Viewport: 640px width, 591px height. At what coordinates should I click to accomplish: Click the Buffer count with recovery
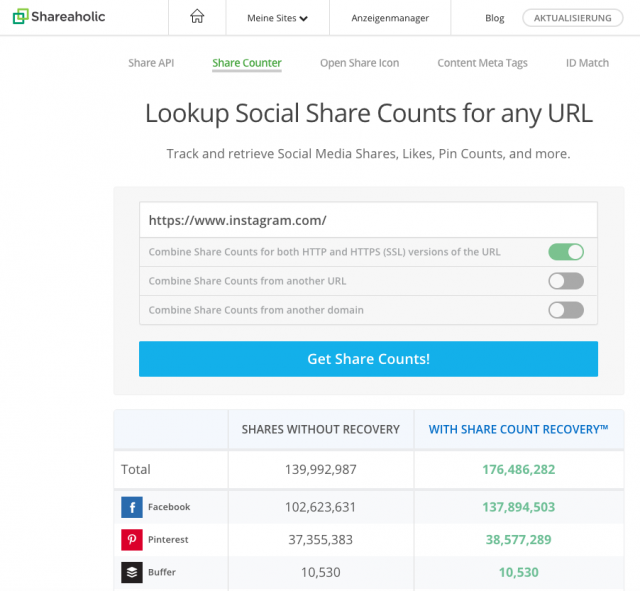(x=518, y=572)
